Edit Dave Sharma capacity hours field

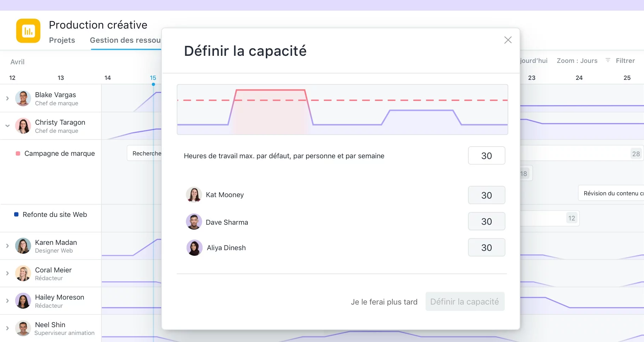486,221
